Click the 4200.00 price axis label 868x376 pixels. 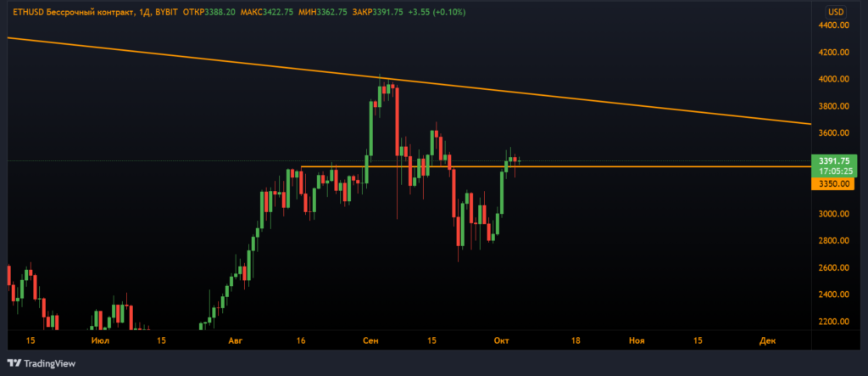pos(832,52)
